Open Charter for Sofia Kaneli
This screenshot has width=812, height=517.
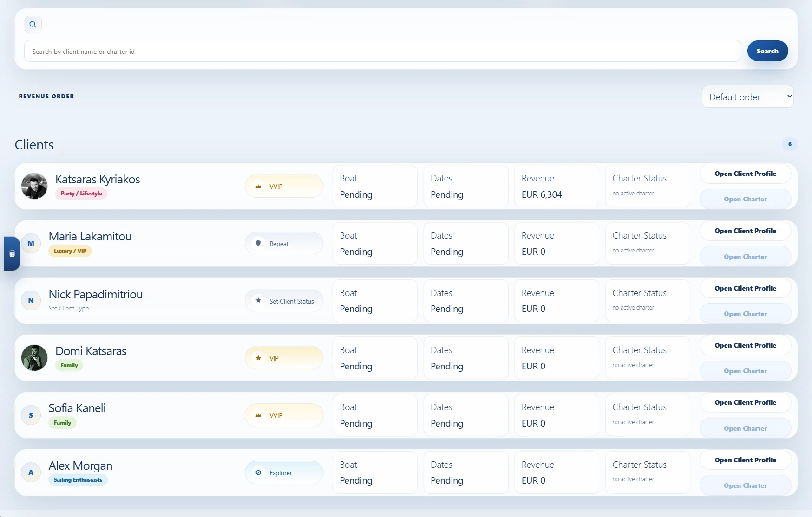click(745, 428)
